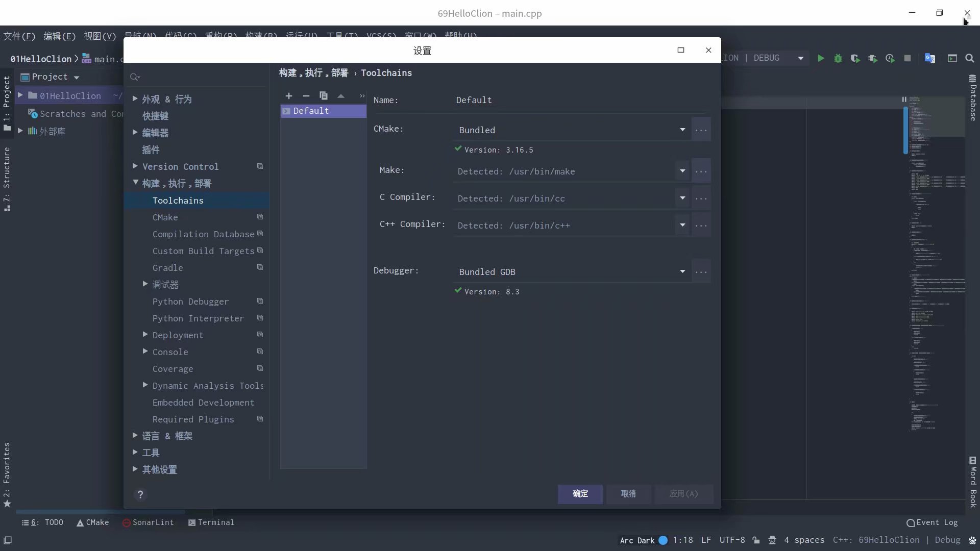The width and height of the screenshot is (980, 551).
Task: Cancel the dialog with the 取消 button
Action: pyautogui.click(x=628, y=494)
